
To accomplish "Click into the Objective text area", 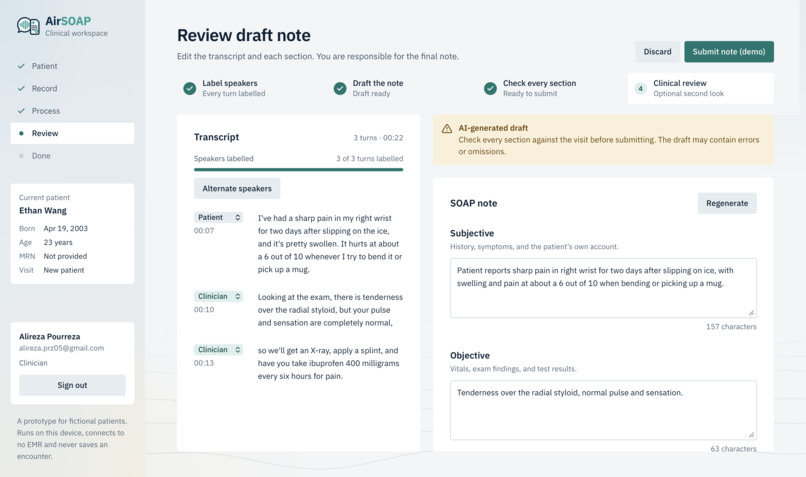I will [x=603, y=410].
